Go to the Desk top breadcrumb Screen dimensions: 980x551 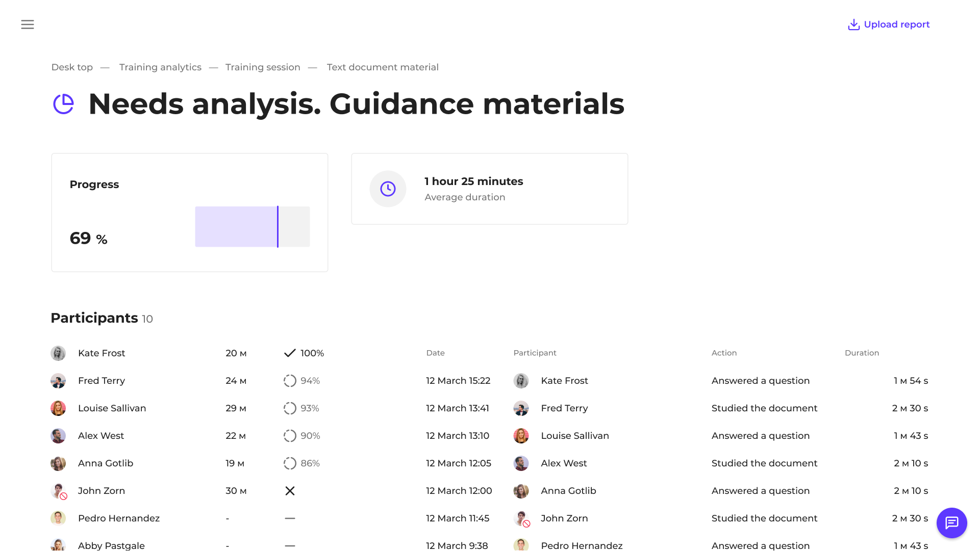tap(72, 67)
